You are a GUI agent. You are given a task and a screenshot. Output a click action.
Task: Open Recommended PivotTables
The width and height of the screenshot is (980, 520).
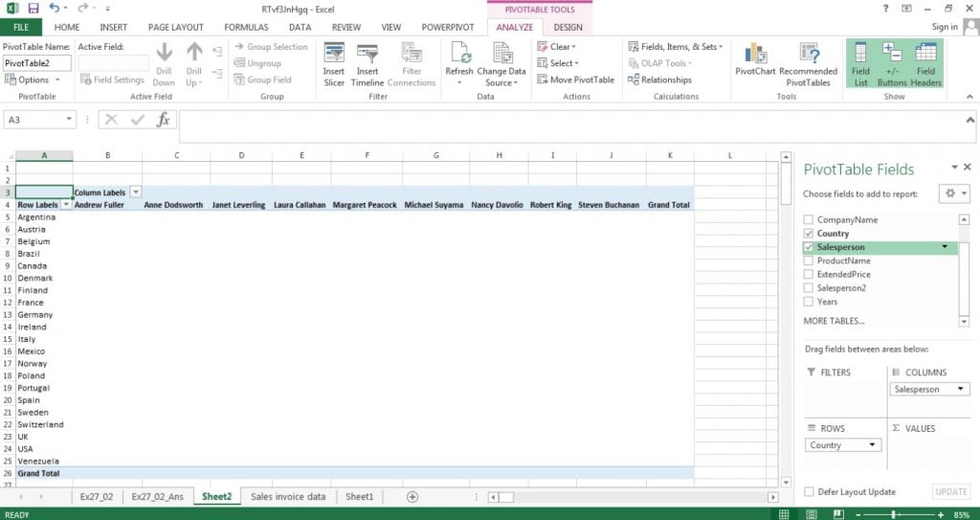808,65
